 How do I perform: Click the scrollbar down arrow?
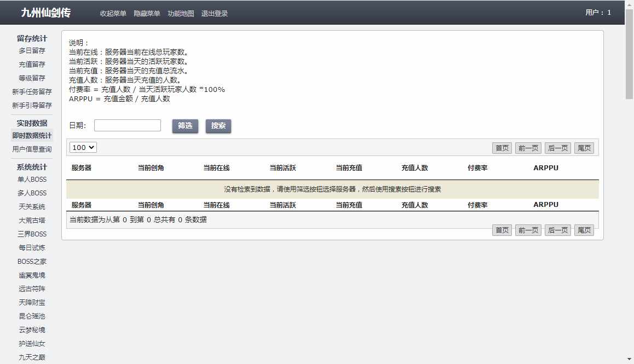(x=629, y=359)
